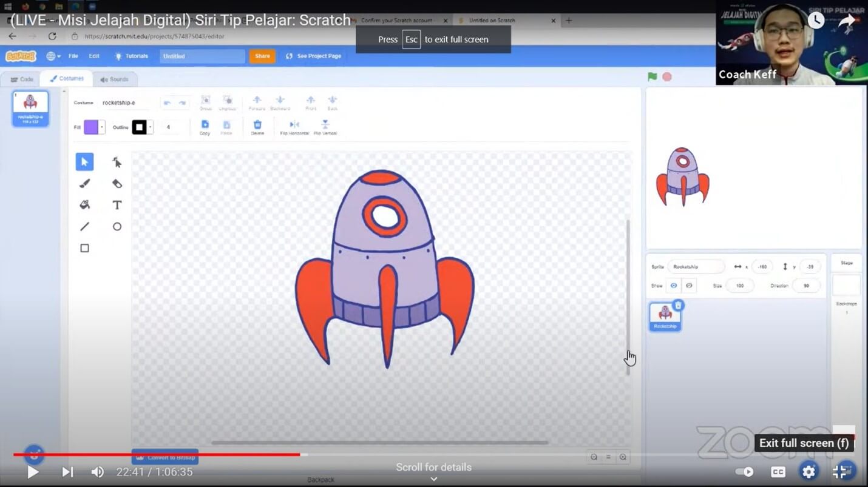Open YouTube settings gear menu
This screenshot has height=487, width=868.
pos(809,471)
